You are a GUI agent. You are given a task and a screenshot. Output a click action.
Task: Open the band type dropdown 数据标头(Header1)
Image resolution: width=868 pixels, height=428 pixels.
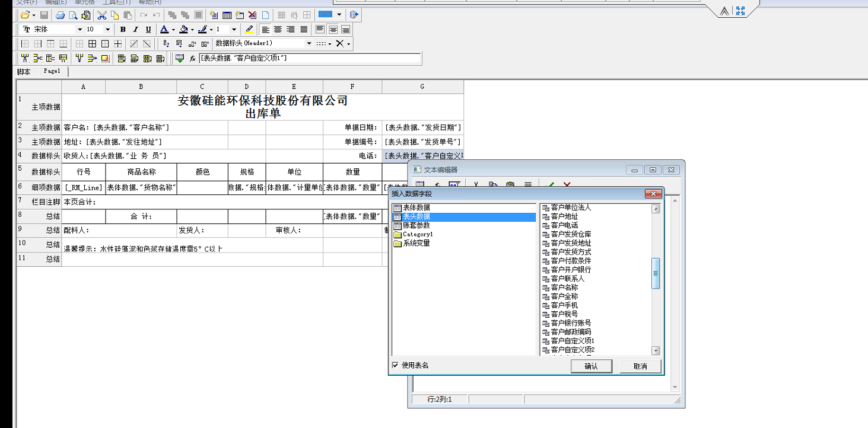[309, 44]
